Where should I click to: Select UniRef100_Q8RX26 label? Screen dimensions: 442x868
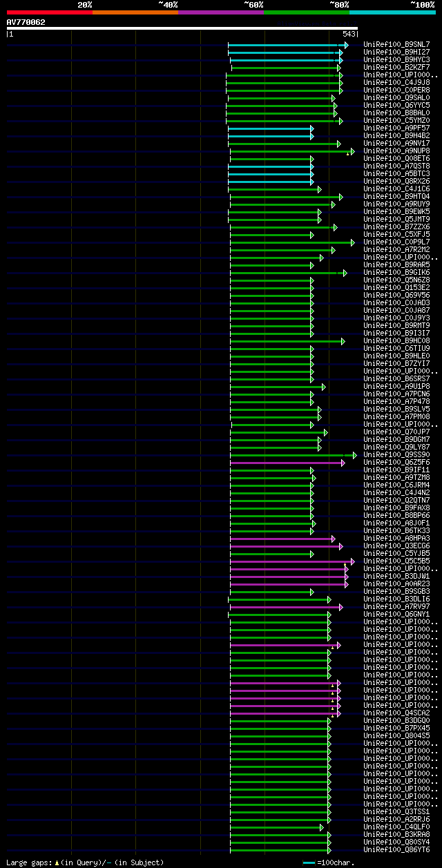point(396,182)
